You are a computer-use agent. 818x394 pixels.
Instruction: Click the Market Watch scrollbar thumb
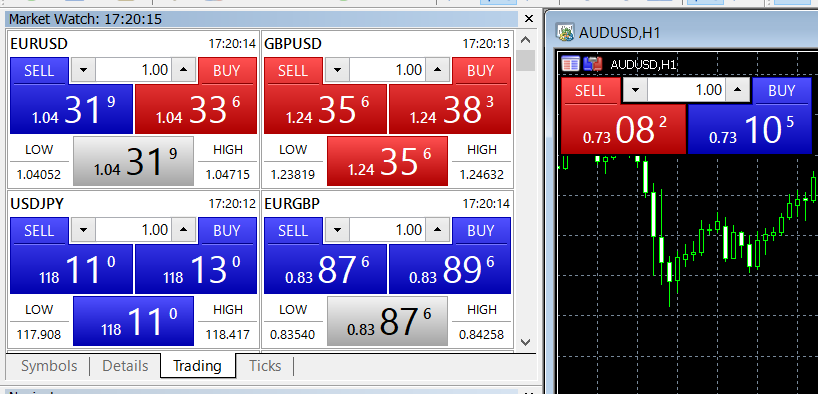click(525, 61)
